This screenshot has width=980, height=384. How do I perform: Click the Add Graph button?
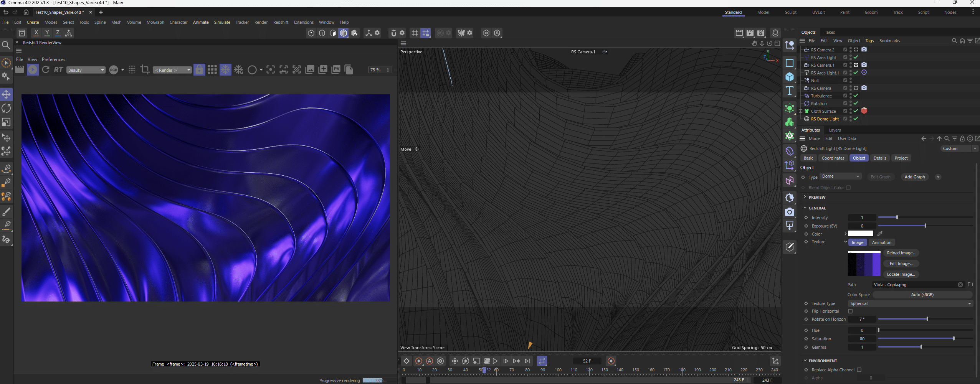coord(915,177)
